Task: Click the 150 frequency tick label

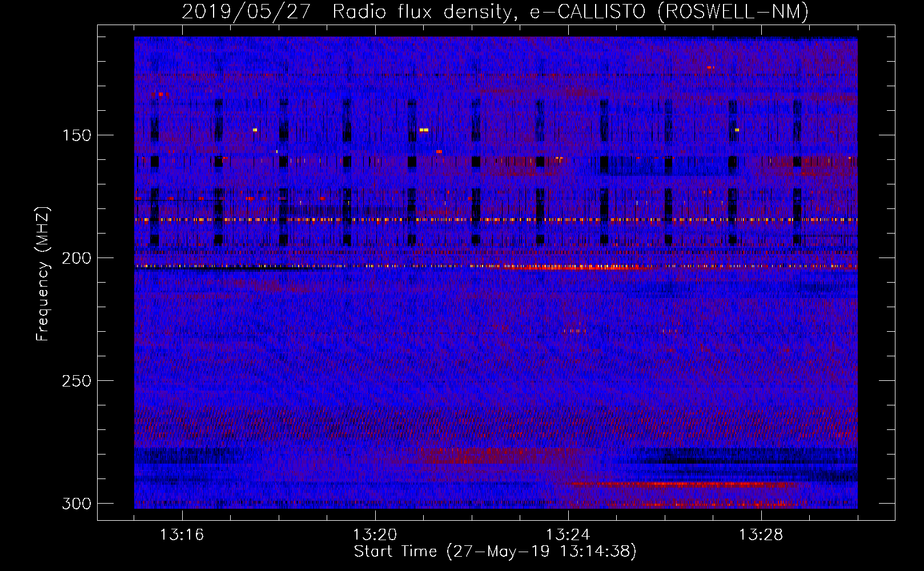Action: pyautogui.click(x=76, y=135)
